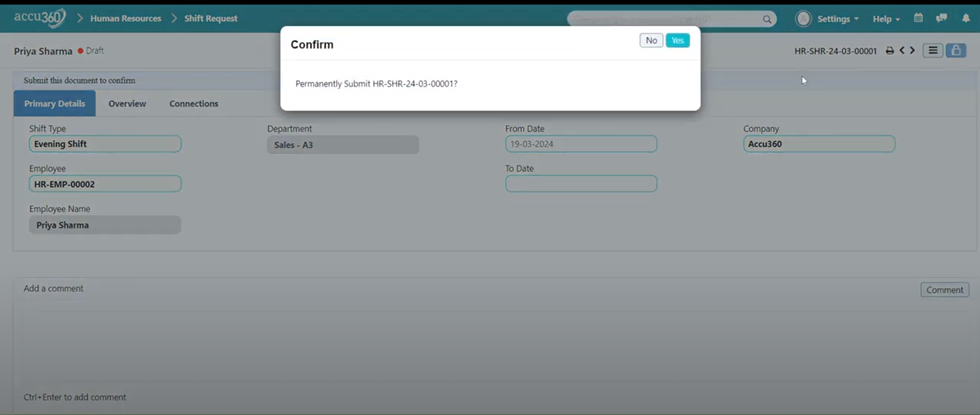The width and height of the screenshot is (980, 415).
Task: Go to previous document arrow
Action: tap(902, 50)
